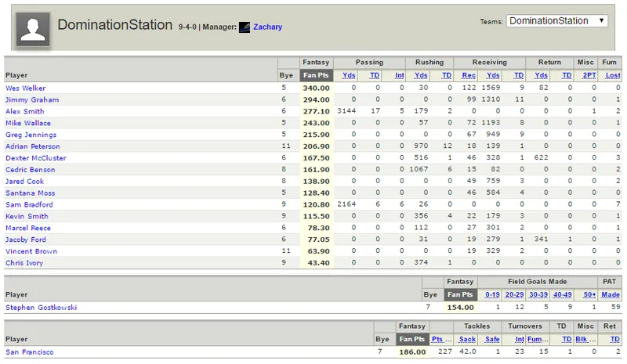Sort defense by Blk kicks header
The image size is (627, 364).
(x=585, y=339)
